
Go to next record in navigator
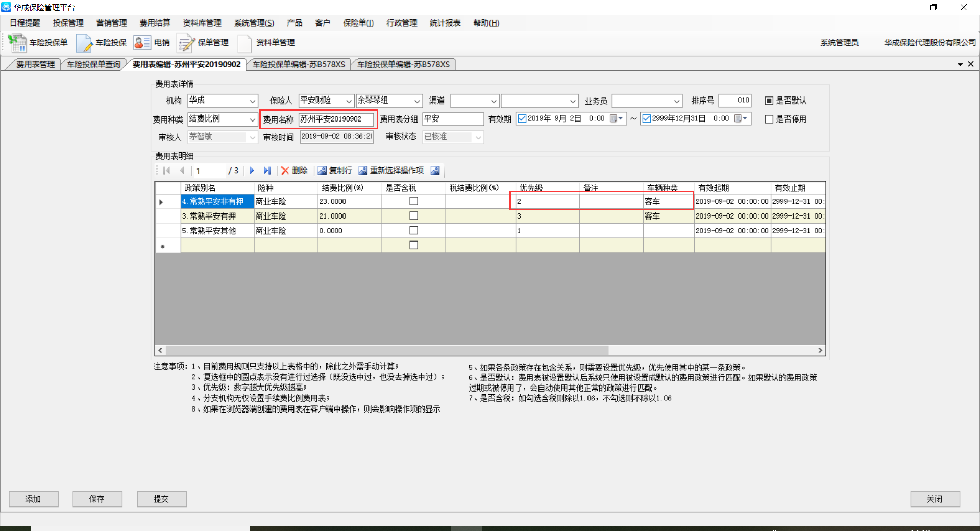pyautogui.click(x=252, y=171)
